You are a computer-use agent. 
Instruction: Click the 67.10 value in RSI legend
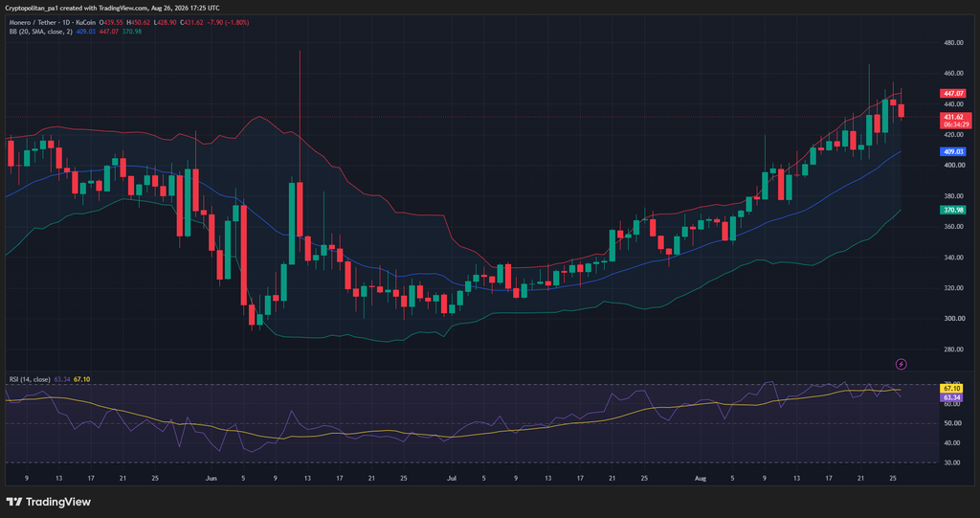coord(82,379)
